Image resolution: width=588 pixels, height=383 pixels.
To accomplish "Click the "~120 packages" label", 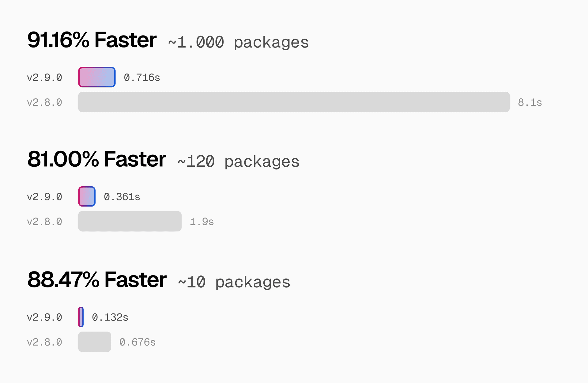I will tap(238, 161).
